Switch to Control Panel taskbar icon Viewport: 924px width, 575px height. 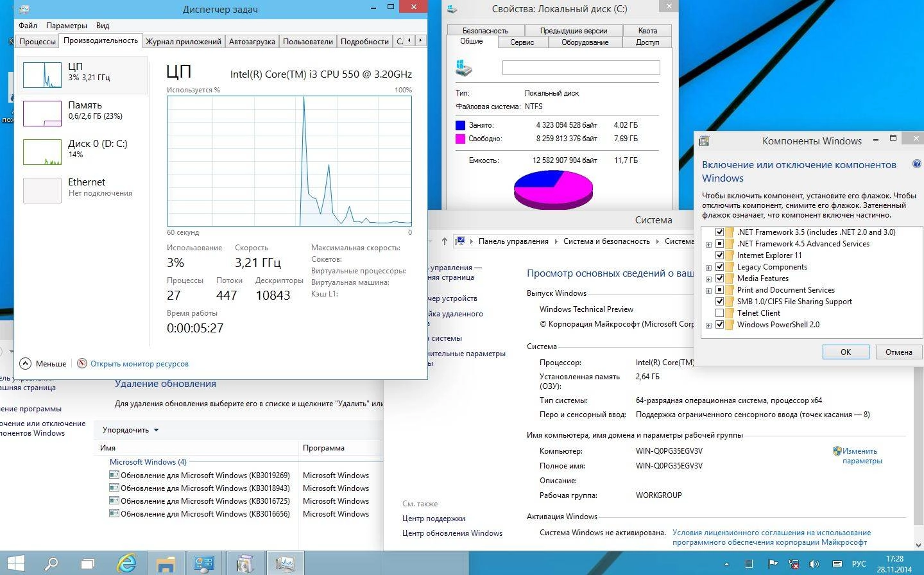(204, 564)
